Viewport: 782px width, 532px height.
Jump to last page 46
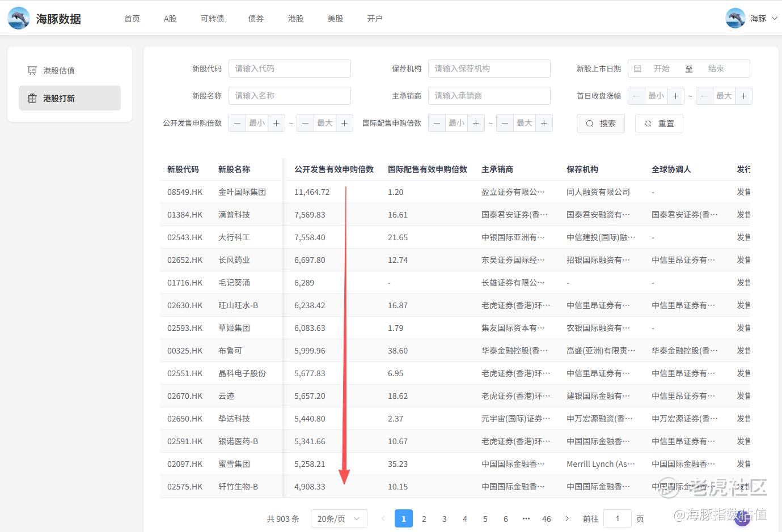pyautogui.click(x=547, y=518)
